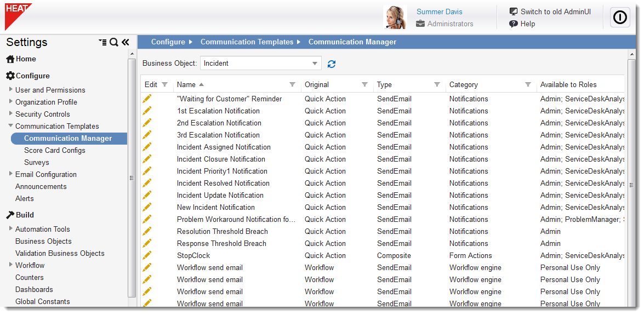Expand the Email Configuration tree node
Viewport: 644px width, 315px height.
(10, 174)
